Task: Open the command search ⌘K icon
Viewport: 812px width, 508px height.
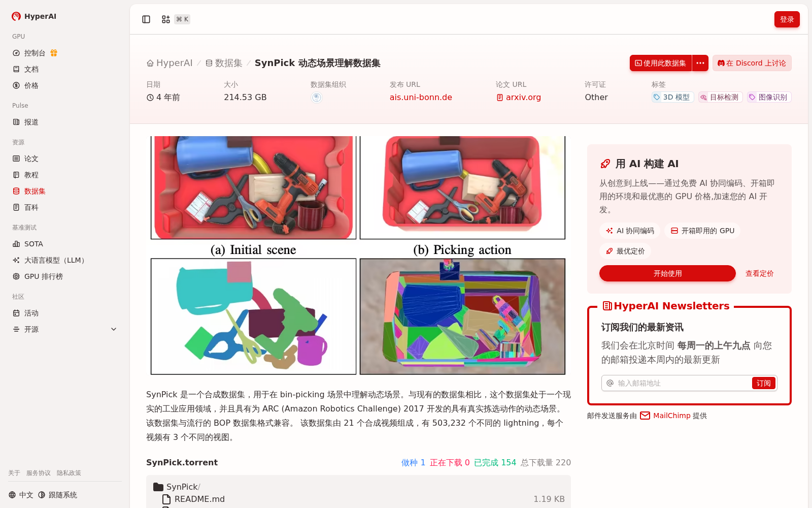Action: point(175,19)
